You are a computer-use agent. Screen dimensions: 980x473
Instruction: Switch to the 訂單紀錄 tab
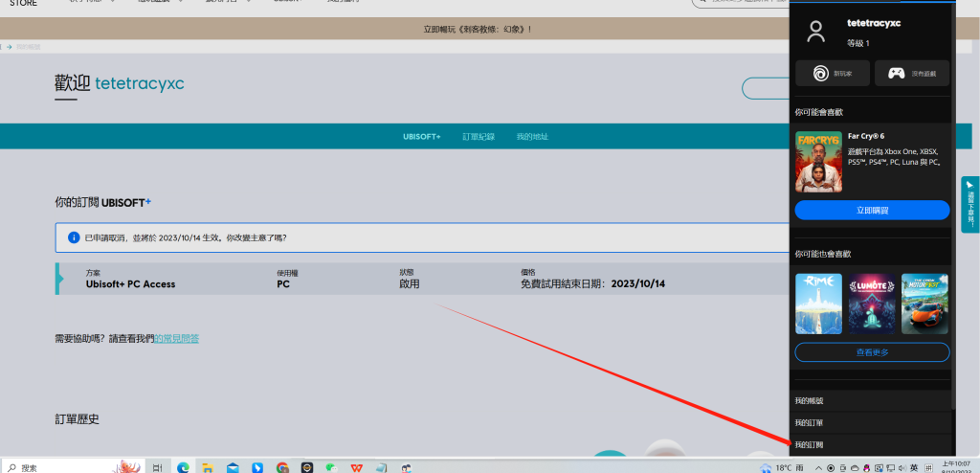click(x=479, y=136)
